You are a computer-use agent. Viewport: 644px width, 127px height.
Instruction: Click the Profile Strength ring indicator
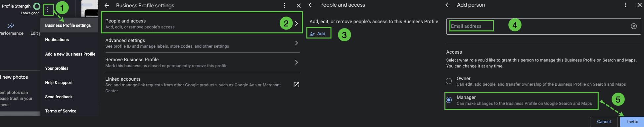37,6
